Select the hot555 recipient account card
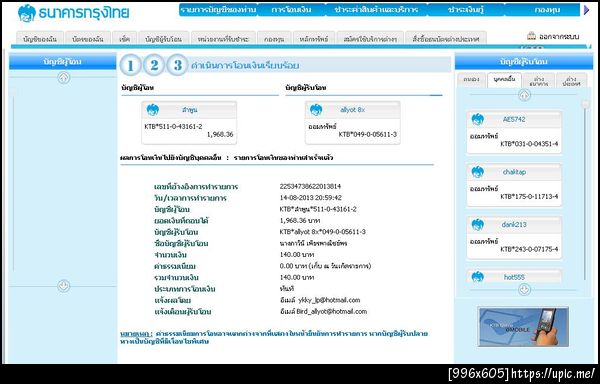Screen dimensions: 600x384 (514, 276)
